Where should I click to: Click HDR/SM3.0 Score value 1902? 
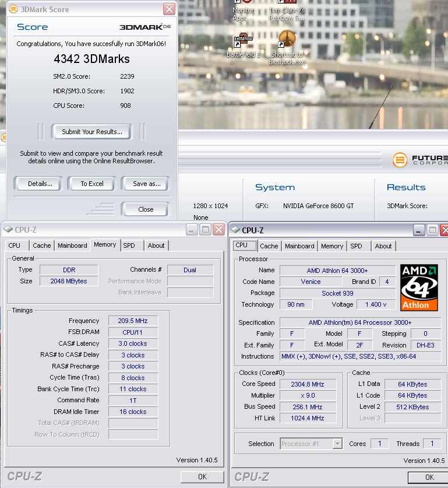tap(127, 91)
